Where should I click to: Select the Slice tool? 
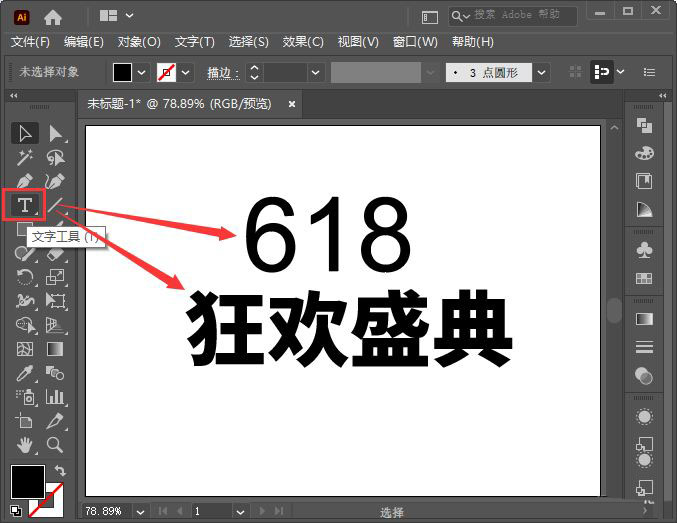tap(56, 421)
